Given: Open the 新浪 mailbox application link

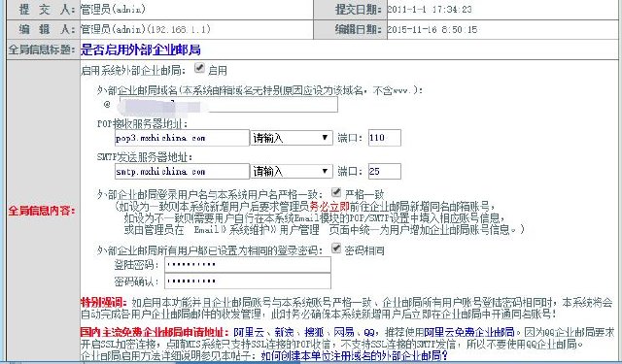Looking at the screenshot, I should pyautogui.click(x=284, y=332).
